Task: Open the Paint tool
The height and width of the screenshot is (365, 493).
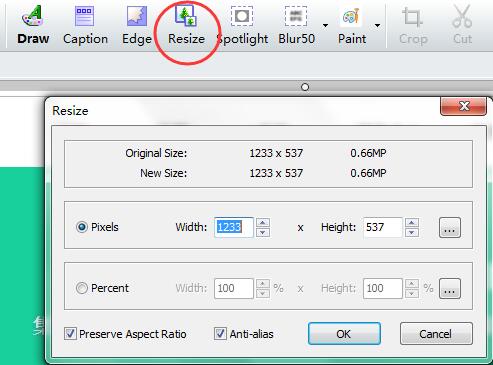Action: 351,17
